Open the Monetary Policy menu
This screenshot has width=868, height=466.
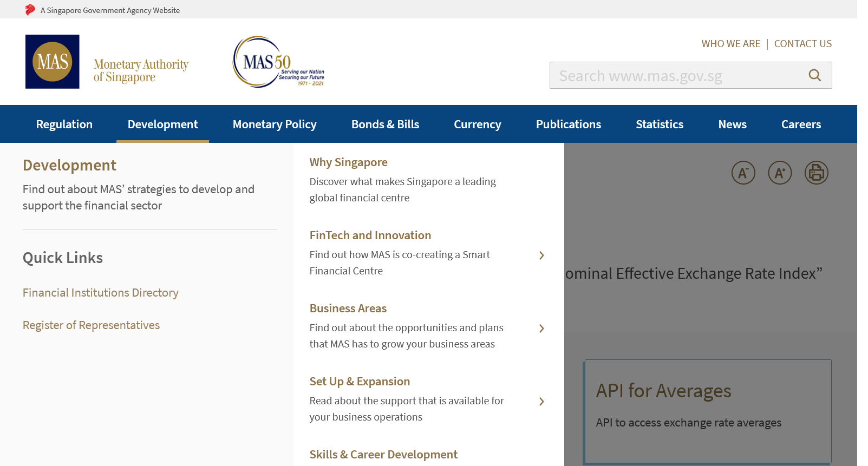tap(275, 124)
